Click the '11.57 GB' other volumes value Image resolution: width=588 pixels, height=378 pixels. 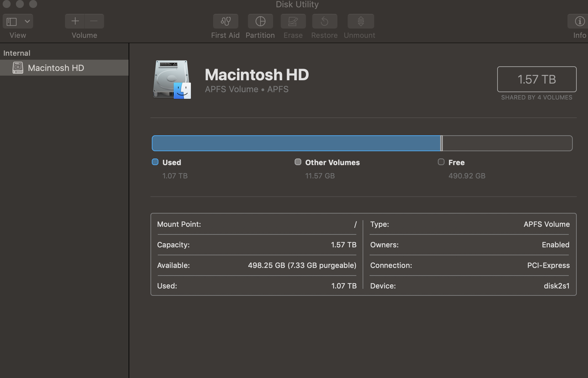coord(320,176)
